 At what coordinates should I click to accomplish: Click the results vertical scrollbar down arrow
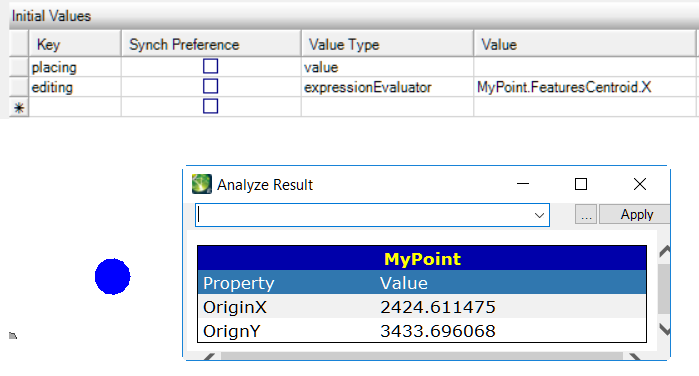(664, 330)
